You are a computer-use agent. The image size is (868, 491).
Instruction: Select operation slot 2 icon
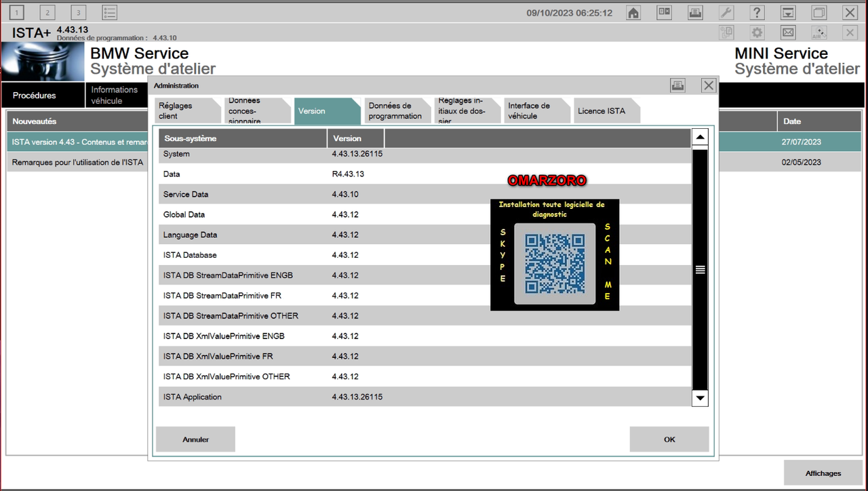click(47, 12)
